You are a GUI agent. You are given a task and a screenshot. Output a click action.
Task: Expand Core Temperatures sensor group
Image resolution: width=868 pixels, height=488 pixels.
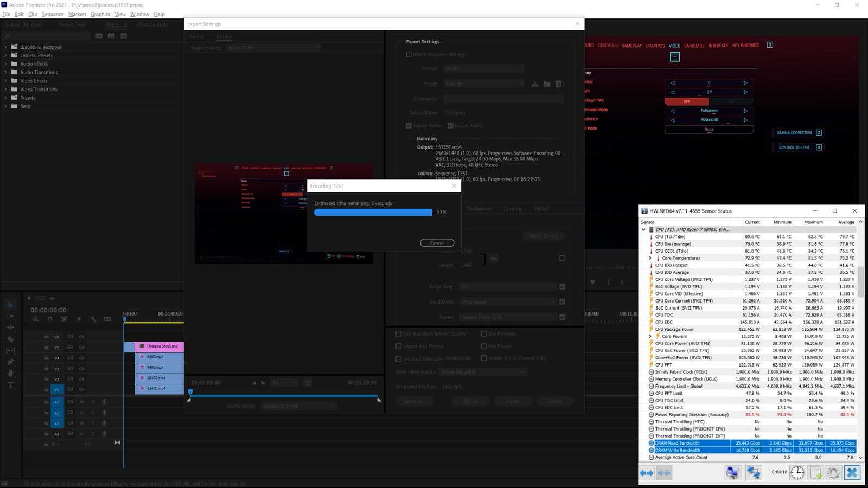[650, 258]
